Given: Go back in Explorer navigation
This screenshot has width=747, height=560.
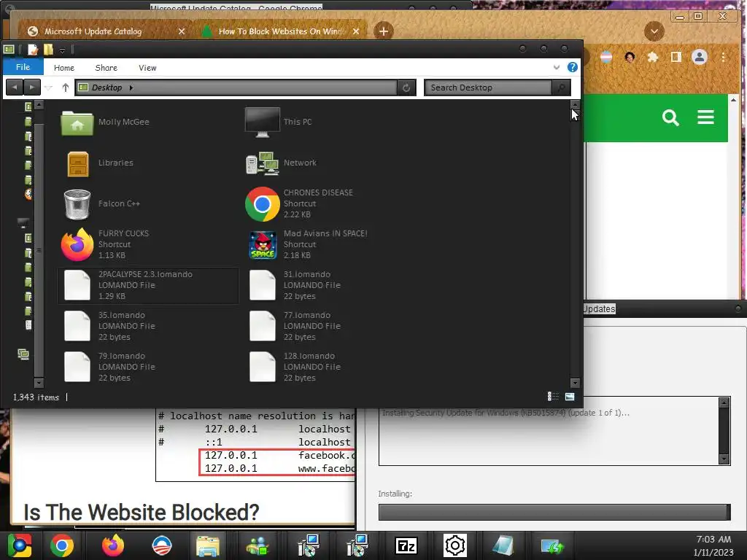Looking at the screenshot, I should (x=15, y=87).
